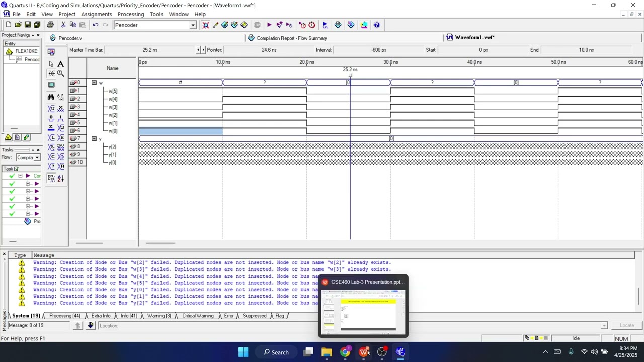This screenshot has height=362, width=644.
Task: Switch to the Pencoder.v tab
Action: (x=70, y=38)
